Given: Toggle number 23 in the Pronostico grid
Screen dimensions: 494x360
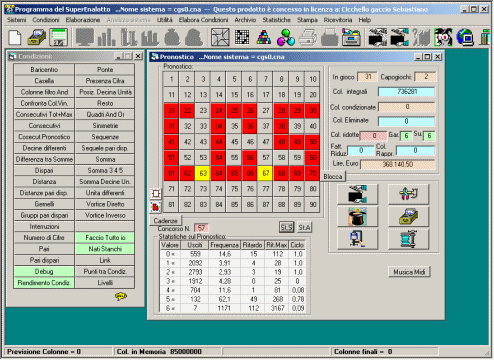Looking at the screenshot, I should click(x=203, y=110).
